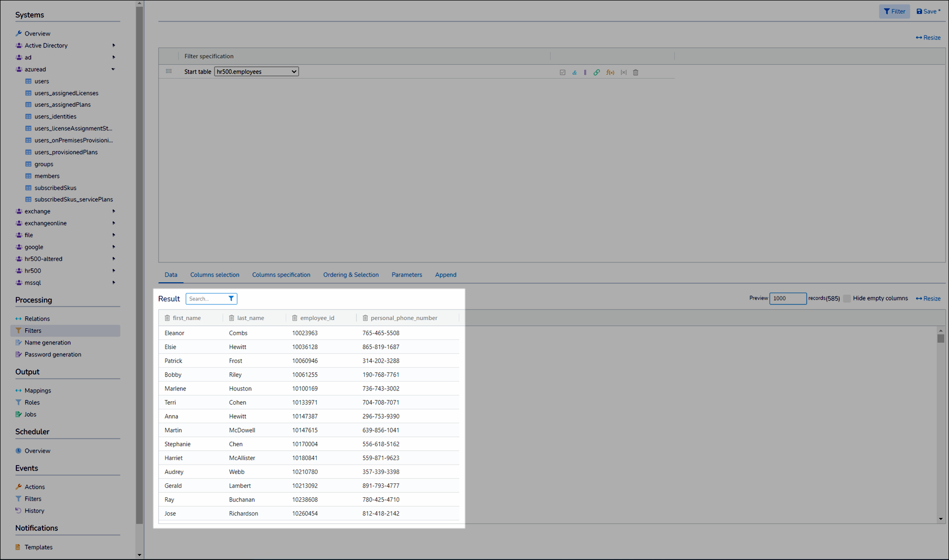
Task: Click the results table vertical scrollbar thumb
Action: click(941, 339)
